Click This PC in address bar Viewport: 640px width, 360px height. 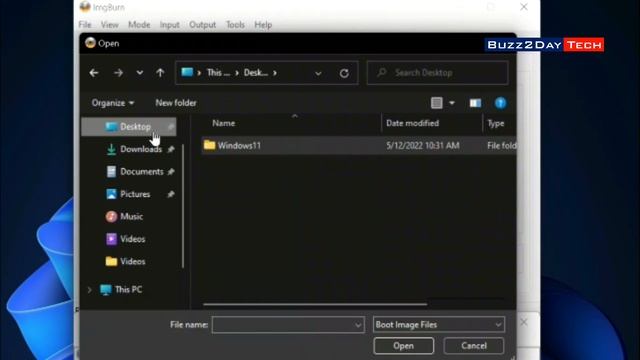[x=218, y=73]
